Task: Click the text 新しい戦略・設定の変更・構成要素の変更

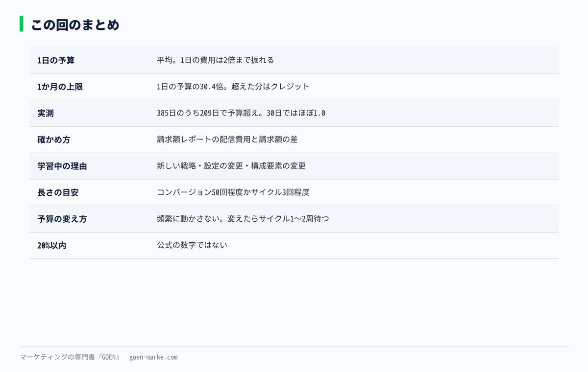Action: point(231,166)
